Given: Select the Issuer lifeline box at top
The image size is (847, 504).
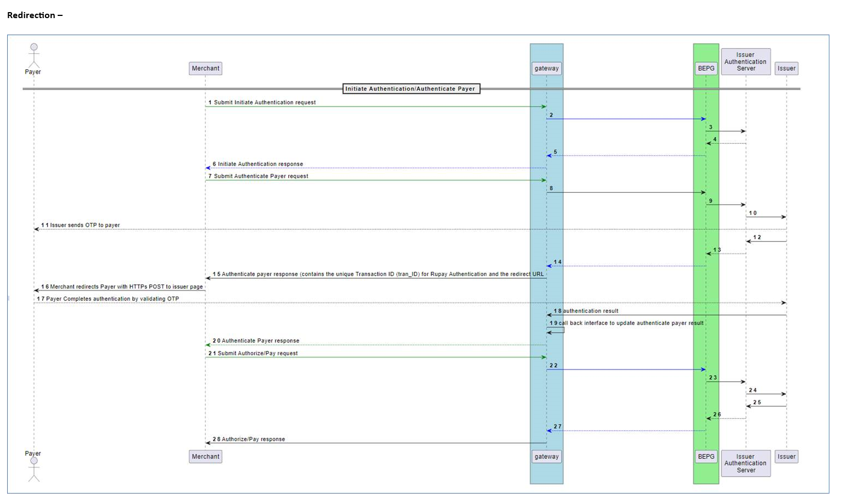Looking at the screenshot, I should 786,68.
